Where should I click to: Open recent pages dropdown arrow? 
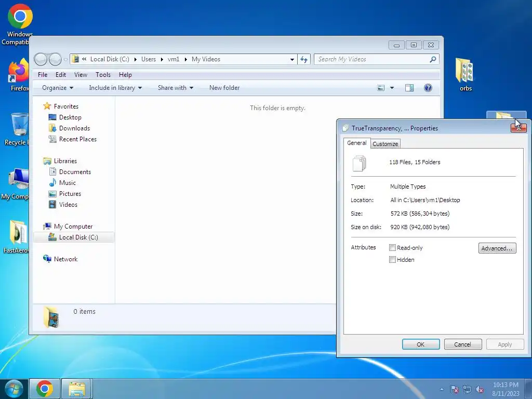pos(66,59)
